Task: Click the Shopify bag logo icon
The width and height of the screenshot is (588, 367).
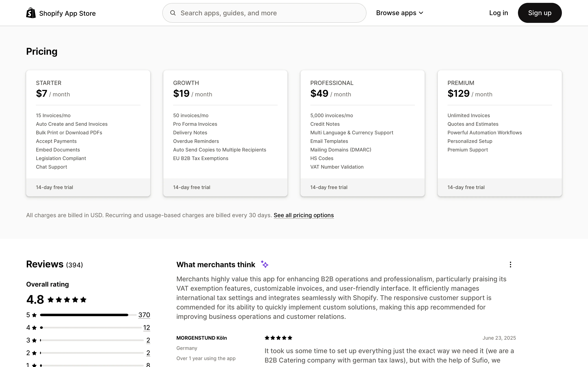Action: tap(31, 13)
